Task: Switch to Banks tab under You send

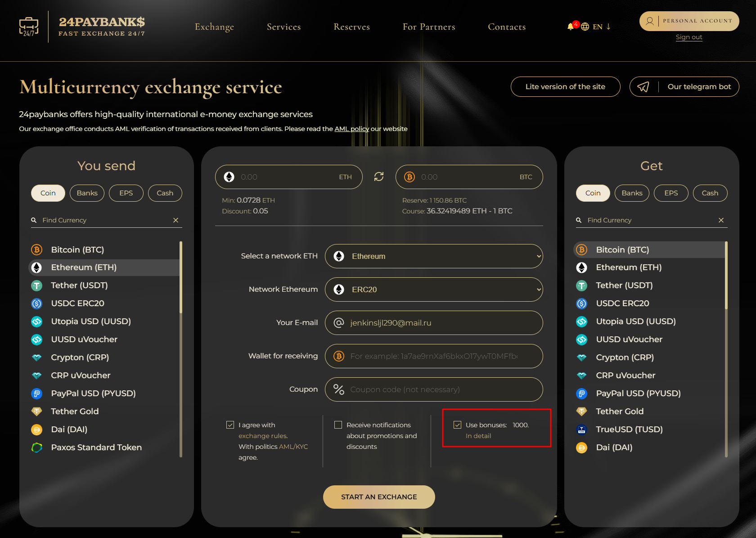Action: click(87, 193)
